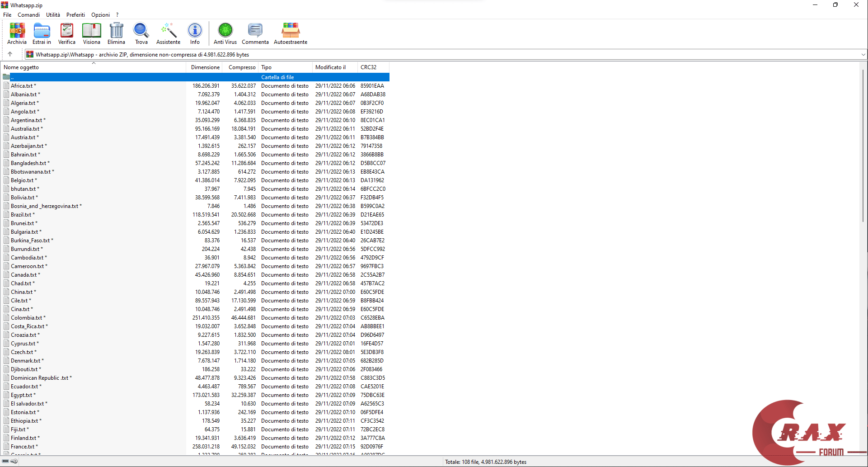
Task: Open the Preferiti menu
Action: tap(75, 15)
